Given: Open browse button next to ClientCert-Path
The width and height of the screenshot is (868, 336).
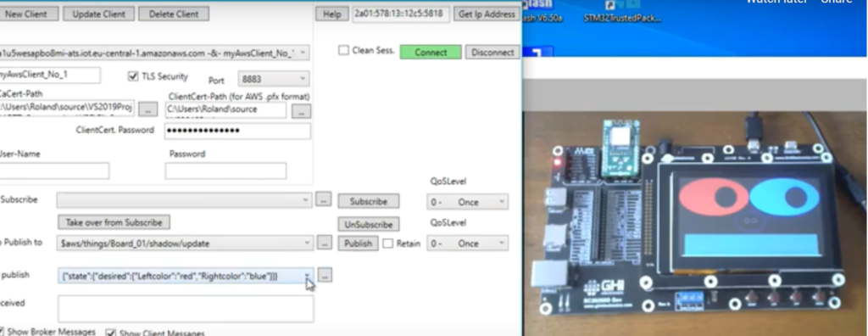Looking at the screenshot, I should (301, 110).
